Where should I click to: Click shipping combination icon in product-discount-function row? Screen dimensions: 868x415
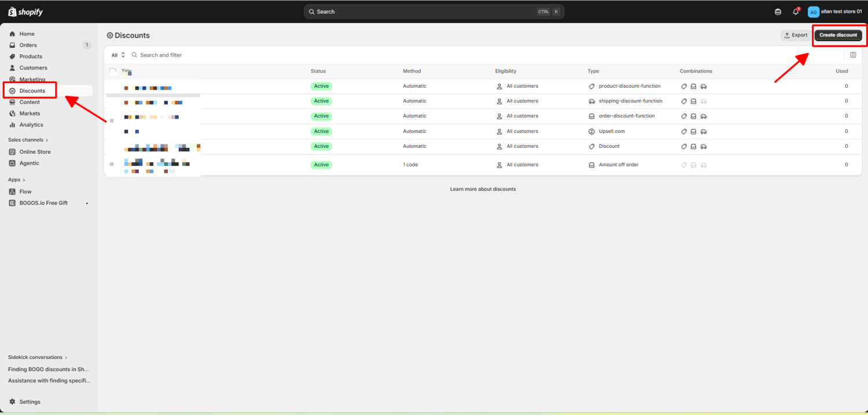coord(703,86)
